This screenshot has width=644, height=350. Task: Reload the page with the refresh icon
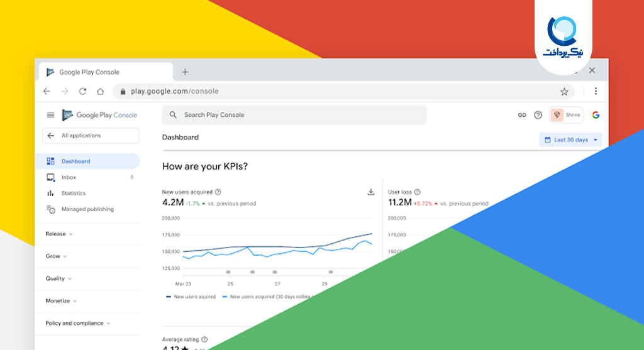[x=82, y=91]
